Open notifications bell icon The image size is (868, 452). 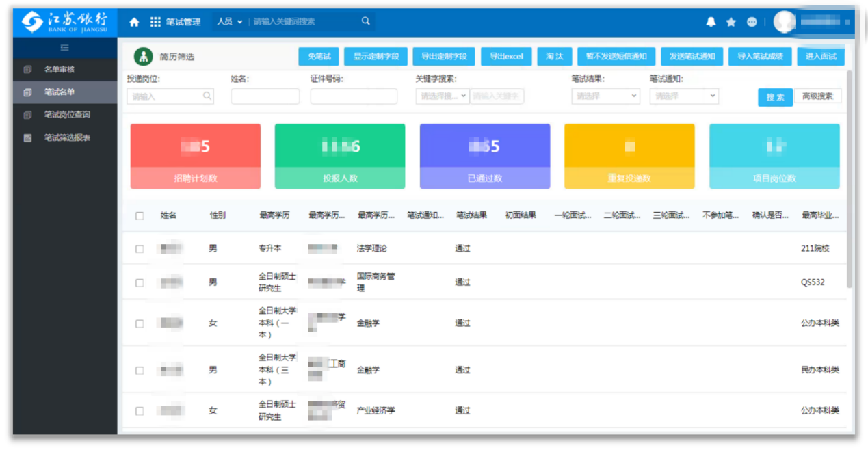click(711, 22)
